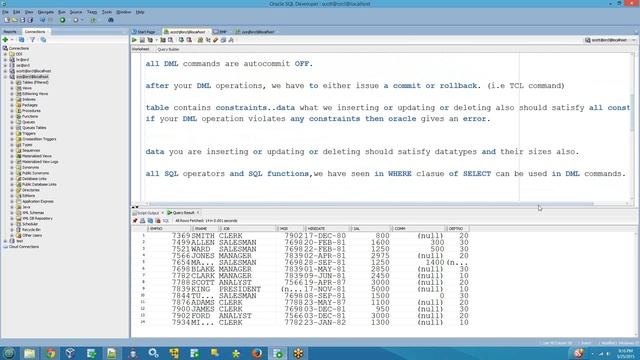Expand the Sequences node
This screenshot has width=640, height=360.
click(x=12, y=151)
